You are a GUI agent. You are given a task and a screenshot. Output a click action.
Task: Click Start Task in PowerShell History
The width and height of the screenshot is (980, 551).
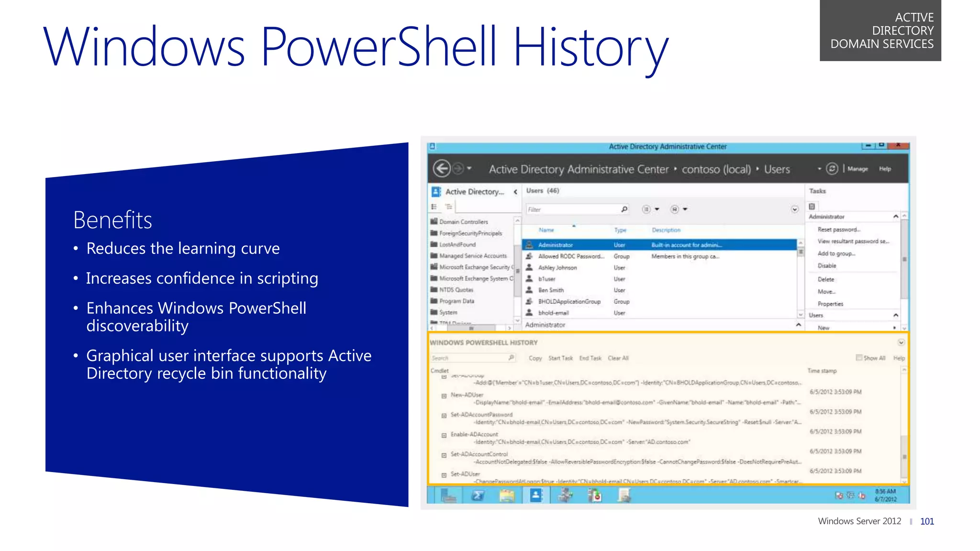pos(560,358)
